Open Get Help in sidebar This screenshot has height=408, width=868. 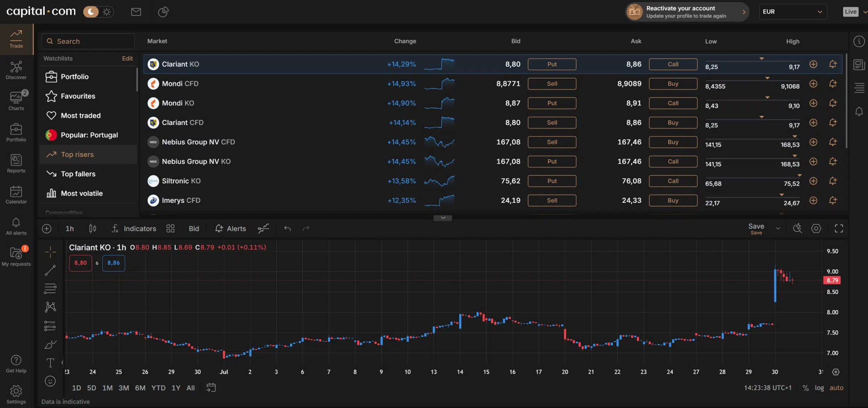tap(16, 364)
